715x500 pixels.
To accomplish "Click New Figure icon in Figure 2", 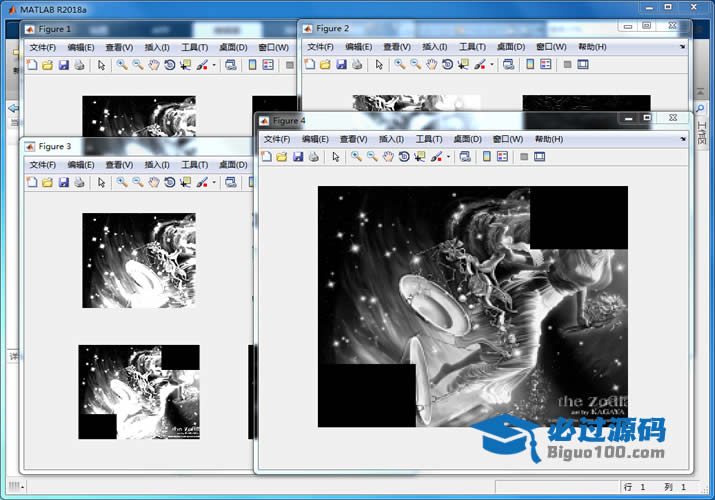I will tap(310, 64).
